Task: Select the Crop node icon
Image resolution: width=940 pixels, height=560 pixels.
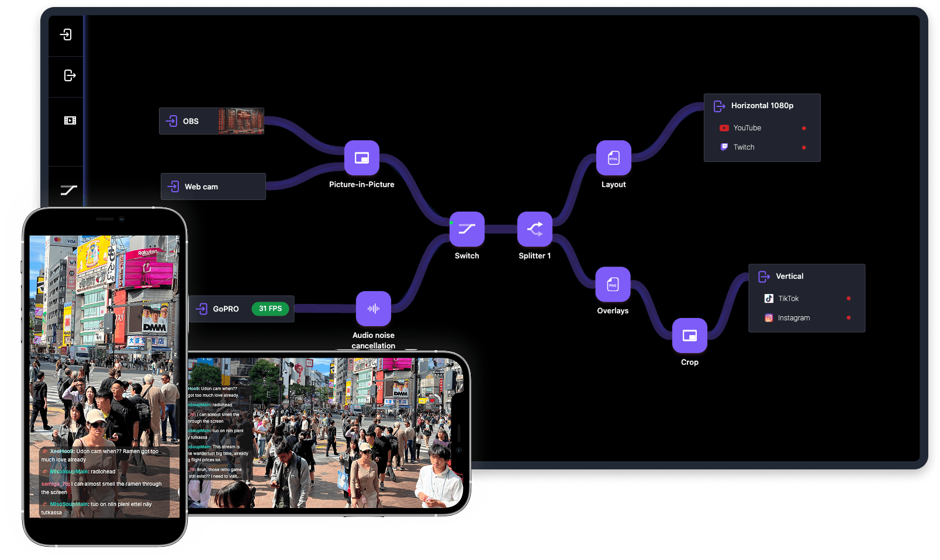Action: point(689,336)
